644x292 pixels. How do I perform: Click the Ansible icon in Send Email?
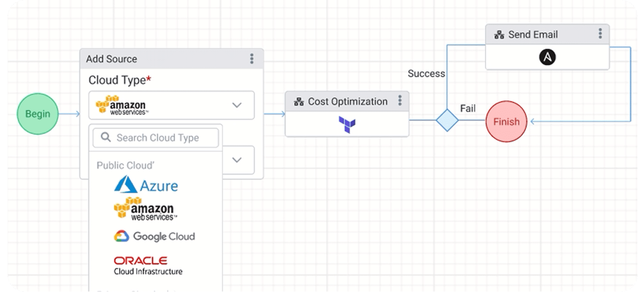click(x=547, y=57)
